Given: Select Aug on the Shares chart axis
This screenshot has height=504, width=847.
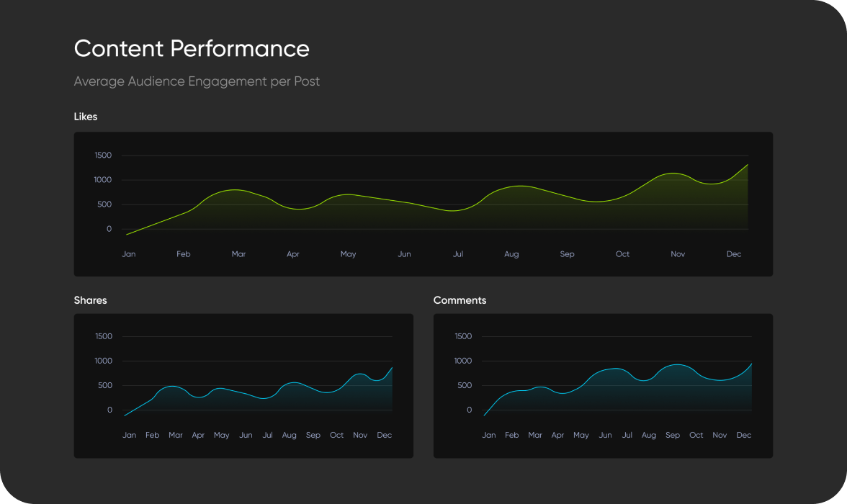Looking at the screenshot, I should coord(290,435).
